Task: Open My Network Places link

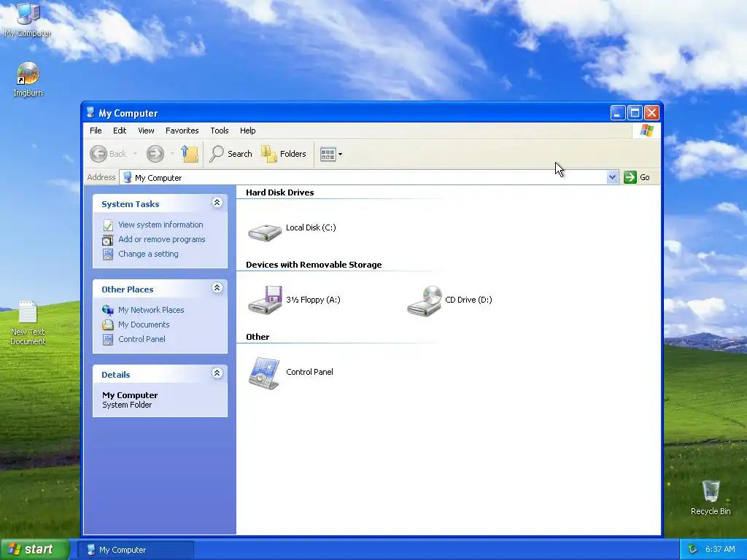Action: [x=151, y=310]
